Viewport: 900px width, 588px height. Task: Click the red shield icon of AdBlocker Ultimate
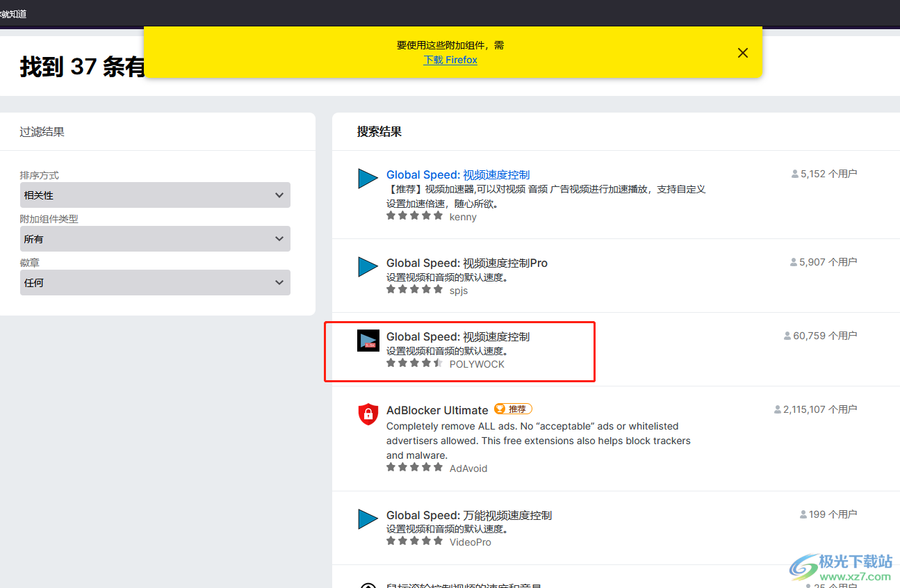coord(368,414)
